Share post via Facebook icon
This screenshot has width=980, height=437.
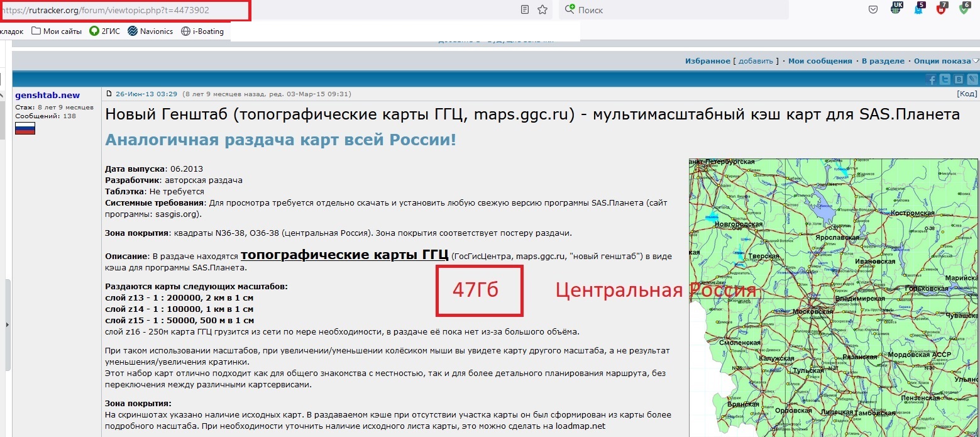coord(932,79)
